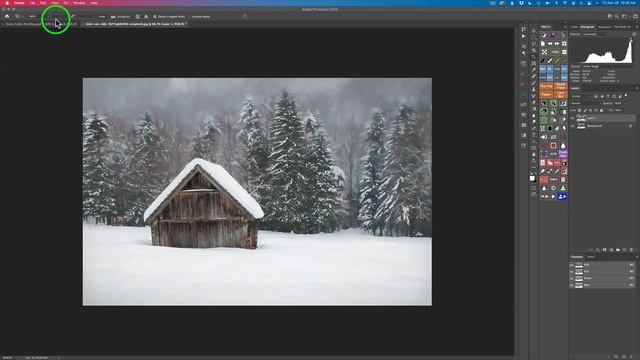Open Normal blend mode dropdown
The height and width of the screenshot is (360, 640).
point(586,103)
